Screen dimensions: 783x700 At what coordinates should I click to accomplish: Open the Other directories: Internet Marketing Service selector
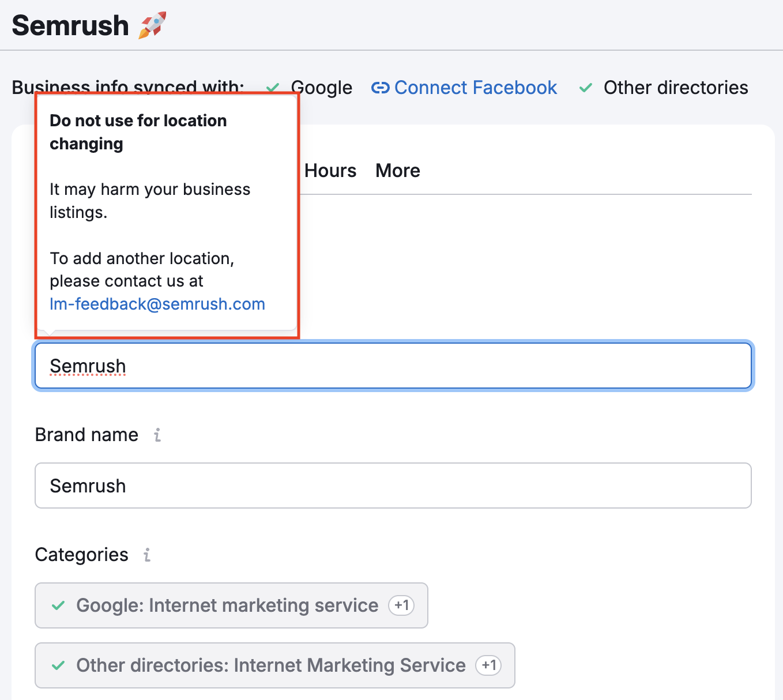click(270, 665)
